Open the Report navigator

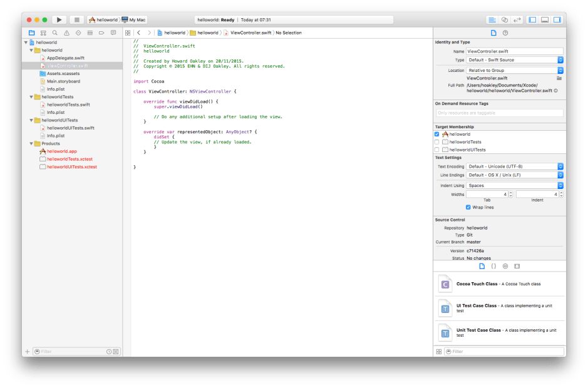click(x=111, y=33)
